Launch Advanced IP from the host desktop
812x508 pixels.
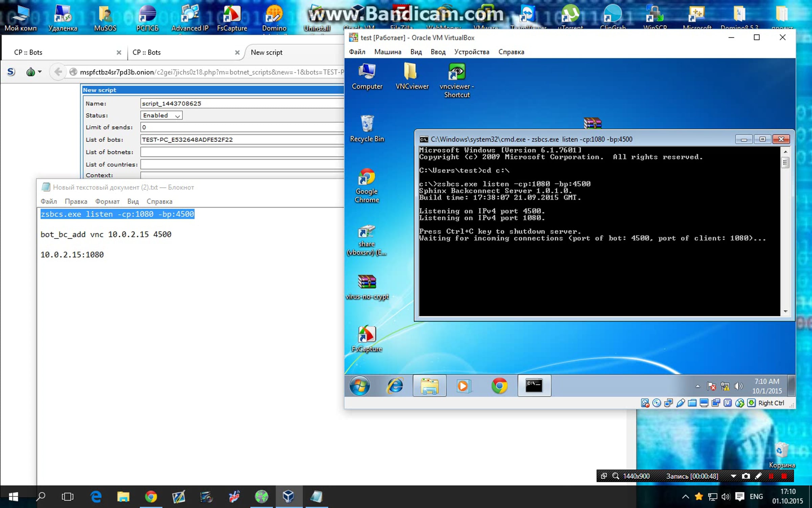(190, 18)
